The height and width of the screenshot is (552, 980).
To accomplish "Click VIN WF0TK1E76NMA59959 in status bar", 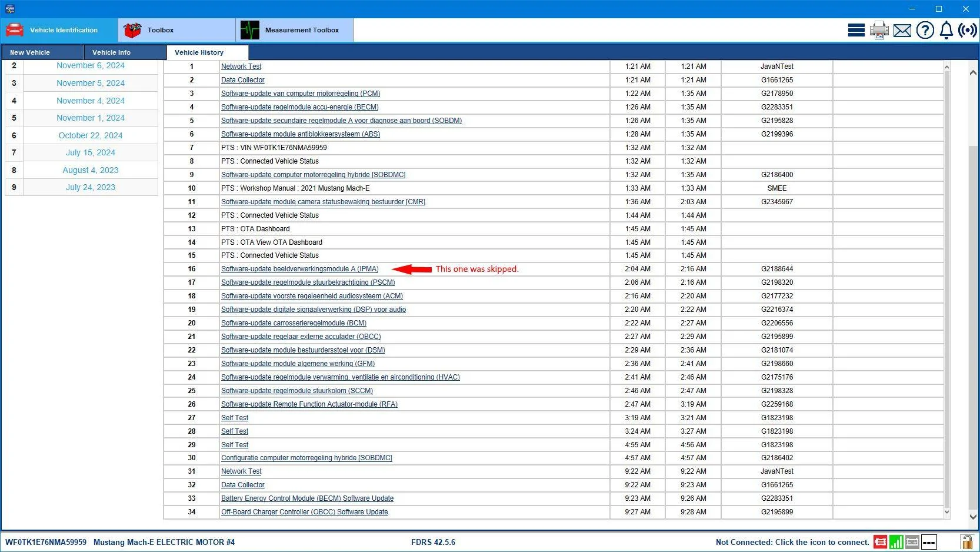I will [46, 542].
